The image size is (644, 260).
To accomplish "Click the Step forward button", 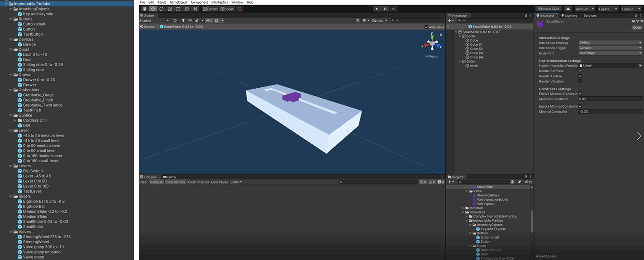I will coord(394,9).
